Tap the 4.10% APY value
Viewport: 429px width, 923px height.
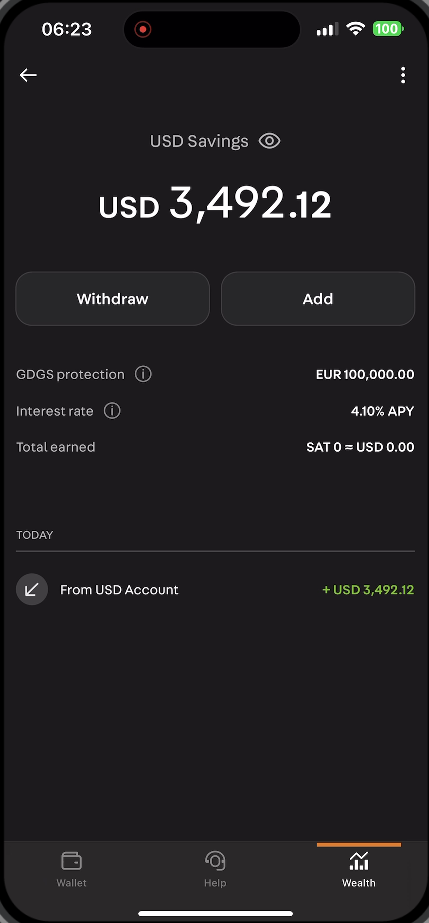pos(383,411)
